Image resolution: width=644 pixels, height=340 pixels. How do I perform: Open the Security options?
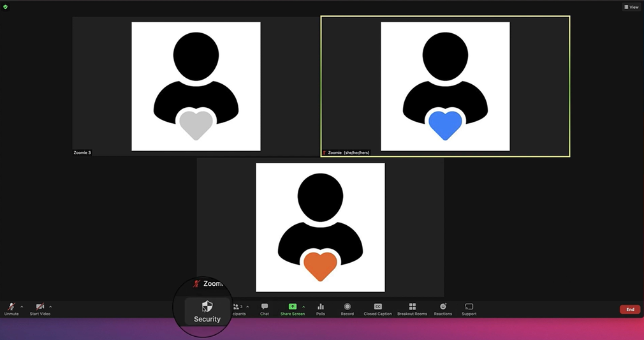[207, 310]
